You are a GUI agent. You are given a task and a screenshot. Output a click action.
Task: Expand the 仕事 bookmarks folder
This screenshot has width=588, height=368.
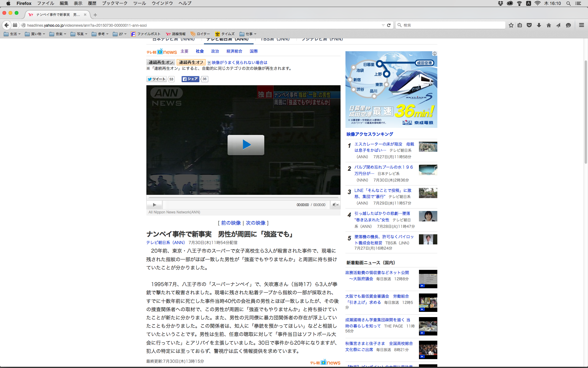coord(248,34)
